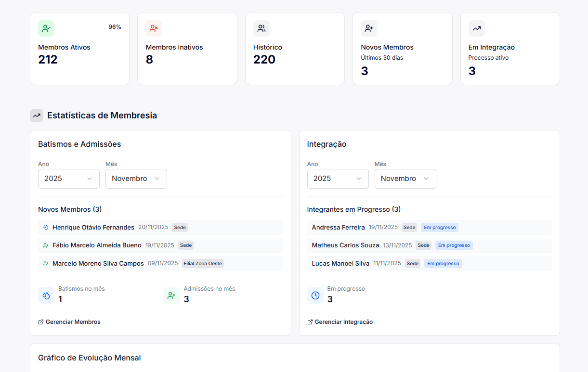The image size is (588, 372).
Task: Select the Histórico members group icon
Action: pos(261,28)
